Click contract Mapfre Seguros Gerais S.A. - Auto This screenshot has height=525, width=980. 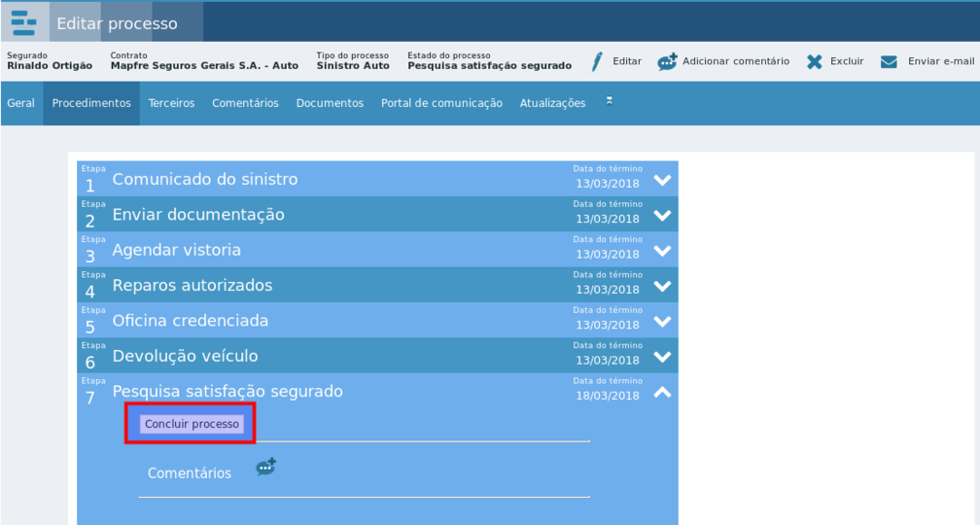204,66
